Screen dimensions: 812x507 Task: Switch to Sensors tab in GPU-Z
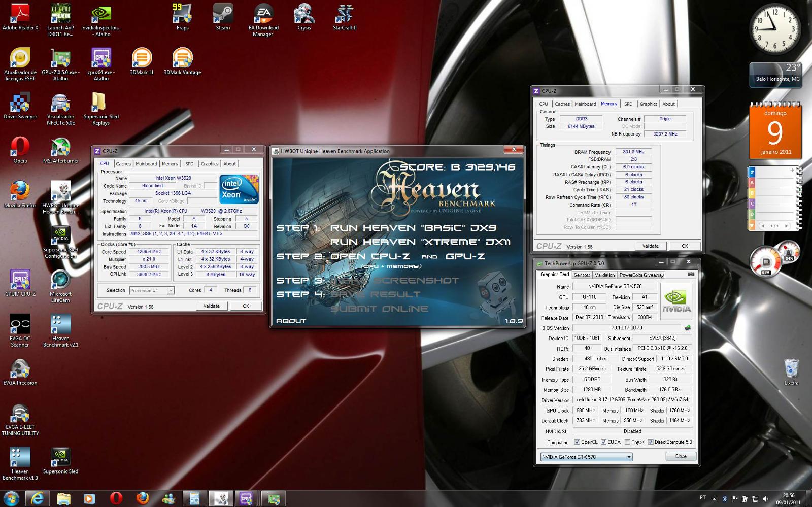pos(582,275)
